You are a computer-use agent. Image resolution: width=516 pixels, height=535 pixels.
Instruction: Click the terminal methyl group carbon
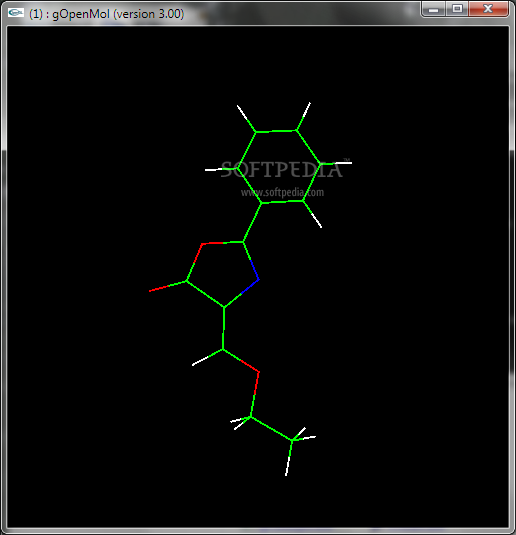[292, 440]
